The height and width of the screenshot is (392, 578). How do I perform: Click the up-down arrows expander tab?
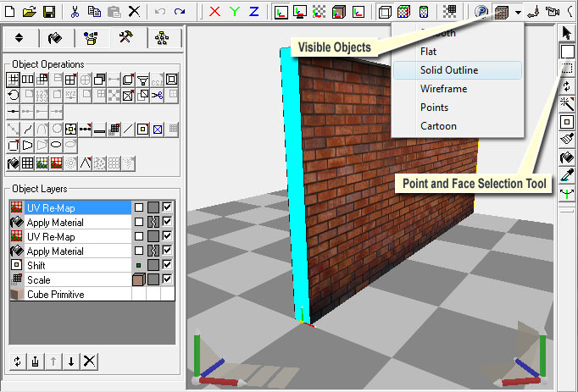point(20,38)
